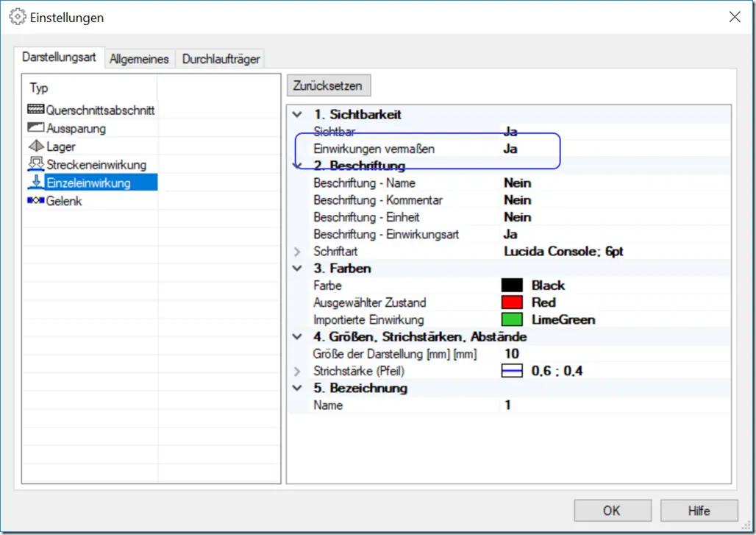
Task: Click the Größe der Darstellung [mm] label
Action: (x=395, y=354)
